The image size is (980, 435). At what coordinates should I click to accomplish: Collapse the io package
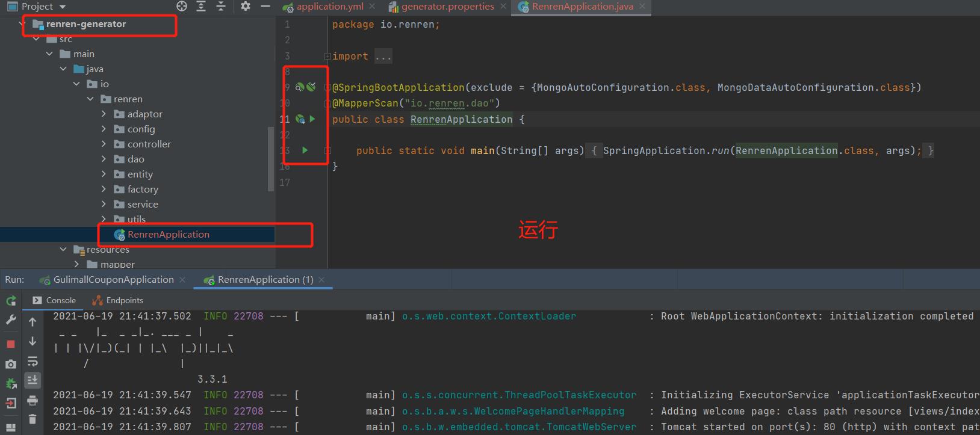click(x=76, y=84)
